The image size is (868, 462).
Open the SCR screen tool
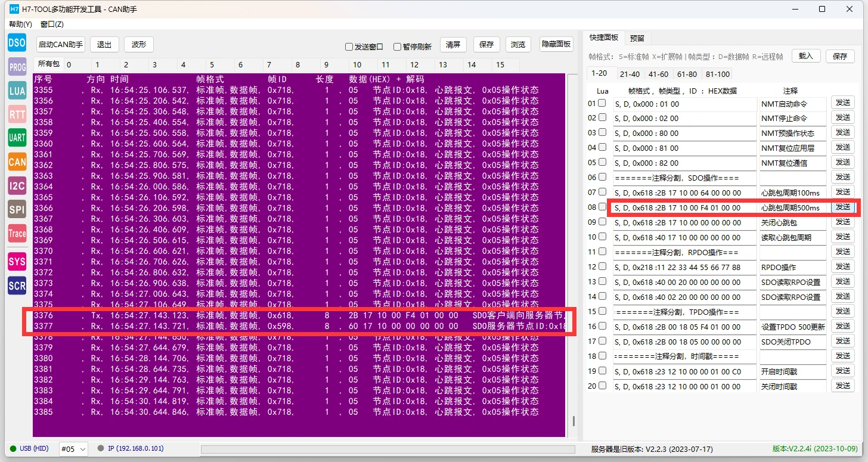17,286
